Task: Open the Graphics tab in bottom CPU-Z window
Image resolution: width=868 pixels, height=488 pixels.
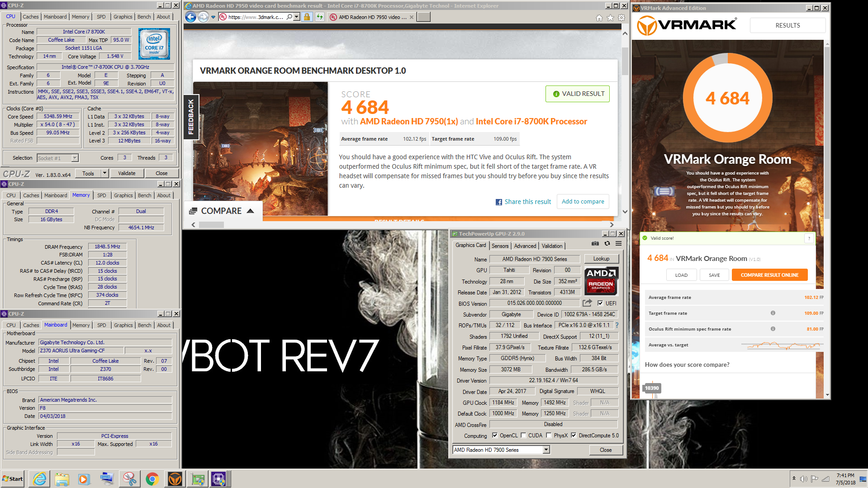Action: pos(123,325)
